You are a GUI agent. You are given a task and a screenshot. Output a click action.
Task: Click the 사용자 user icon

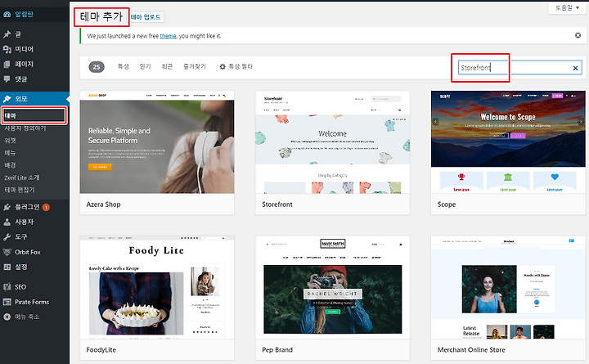coord(7,222)
